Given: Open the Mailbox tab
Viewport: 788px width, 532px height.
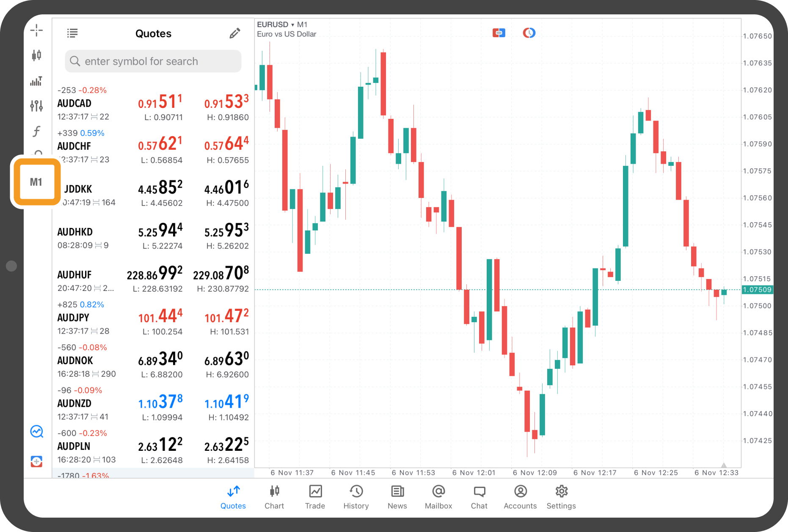Looking at the screenshot, I should point(438,497).
